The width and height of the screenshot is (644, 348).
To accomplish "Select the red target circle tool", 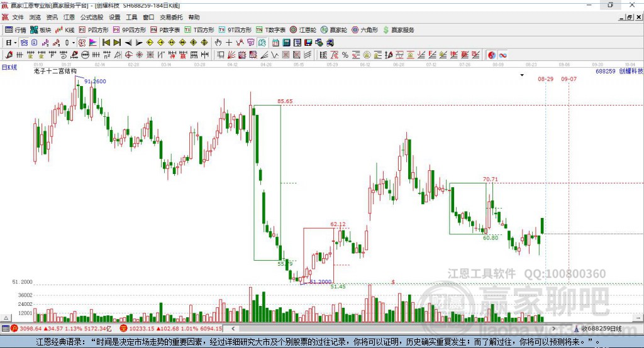I will point(128,55).
